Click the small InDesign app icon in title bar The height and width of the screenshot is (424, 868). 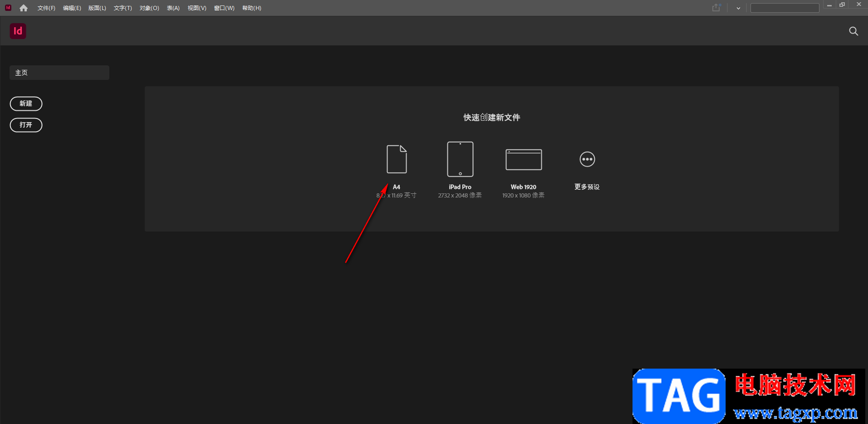click(x=8, y=8)
